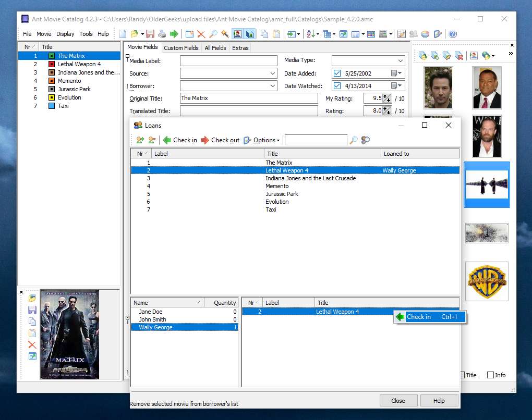
Task: Click the red X delete movie icon
Action: 201,34
